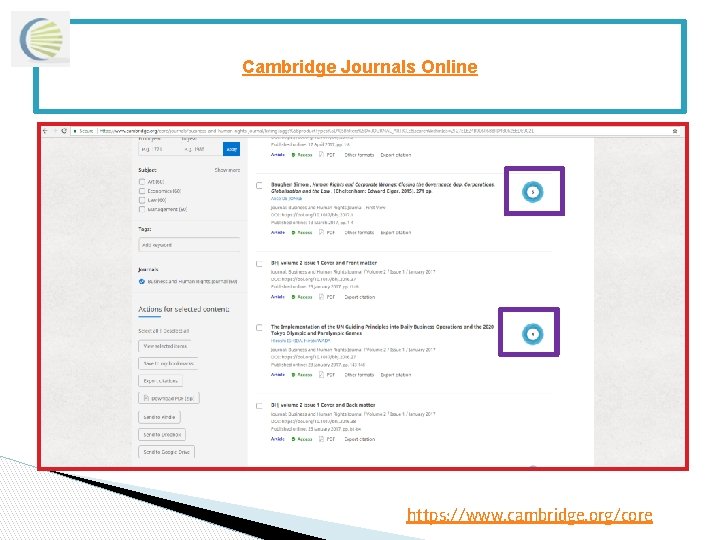Click the Apply button next to the year fields
The height and width of the screenshot is (540, 720).
point(231,149)
